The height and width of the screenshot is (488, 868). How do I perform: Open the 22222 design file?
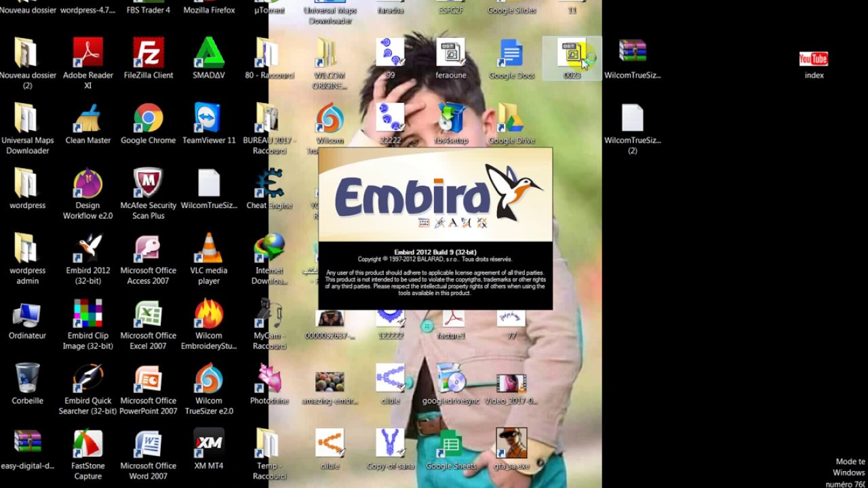pos(390,124)
